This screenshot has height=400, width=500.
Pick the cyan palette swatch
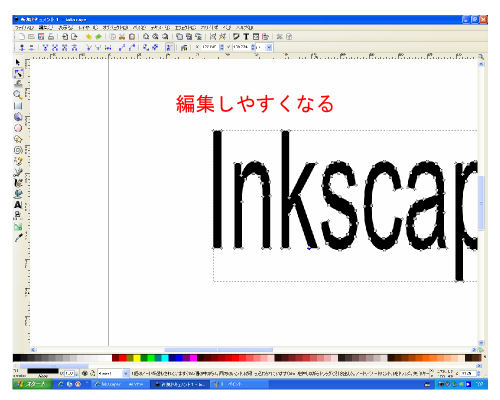click(165, 358)
